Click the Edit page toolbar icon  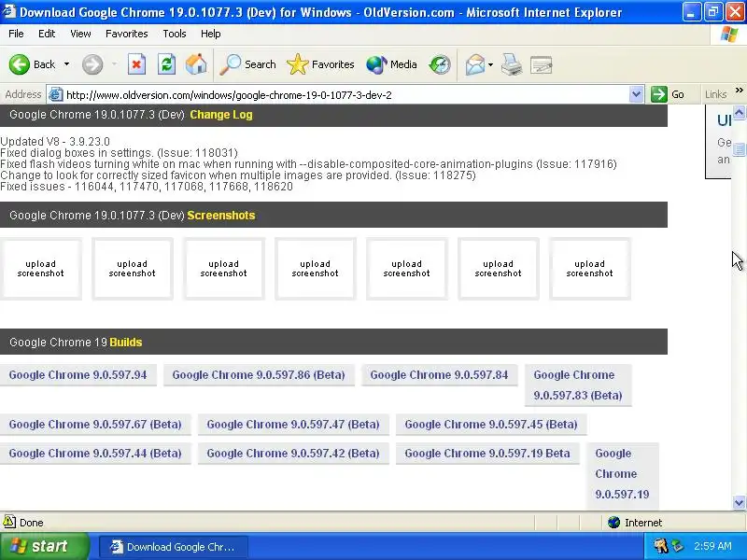point(542,64)
